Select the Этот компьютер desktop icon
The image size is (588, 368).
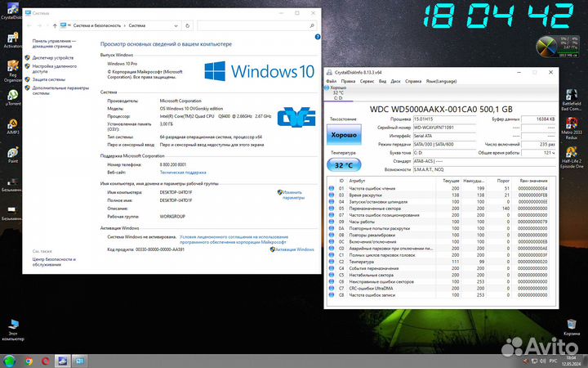13,330
